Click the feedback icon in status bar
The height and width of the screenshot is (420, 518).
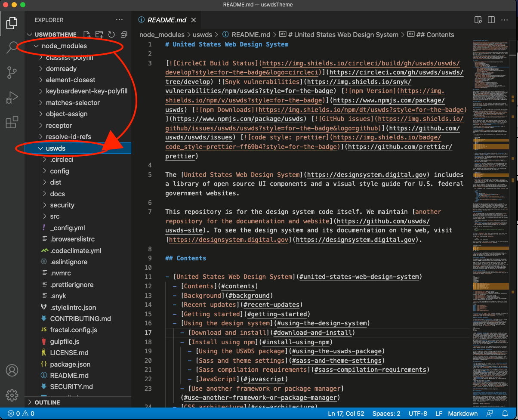click(490, 414)
